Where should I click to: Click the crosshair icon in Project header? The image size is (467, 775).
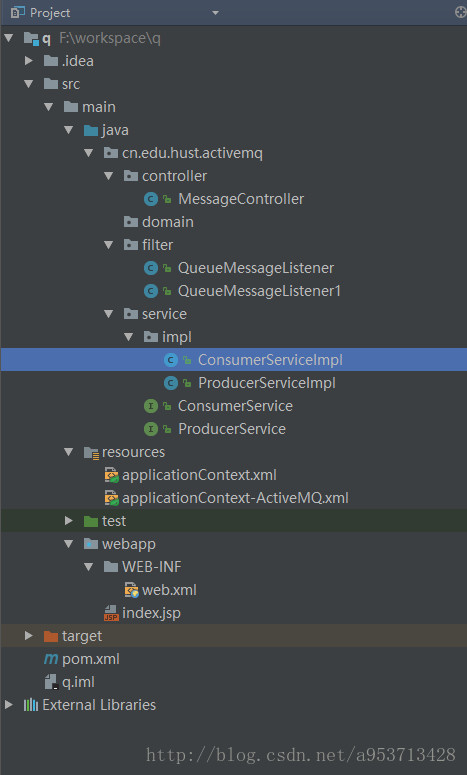coord(461,12)
